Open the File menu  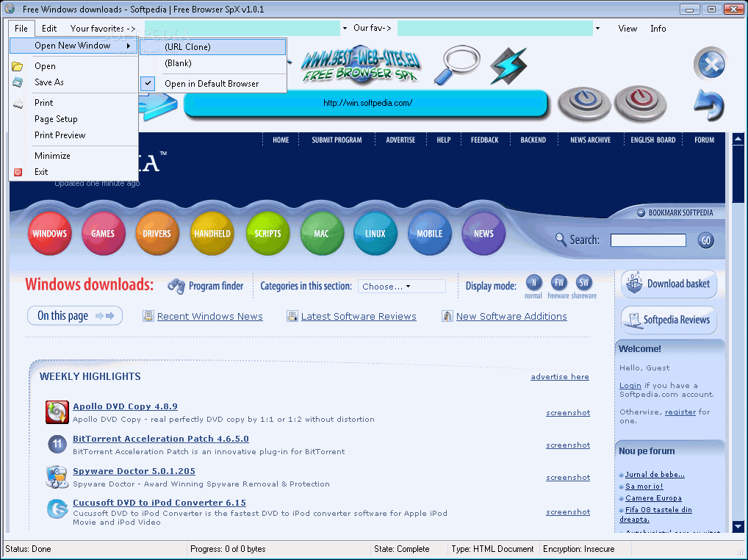[21, 29]
